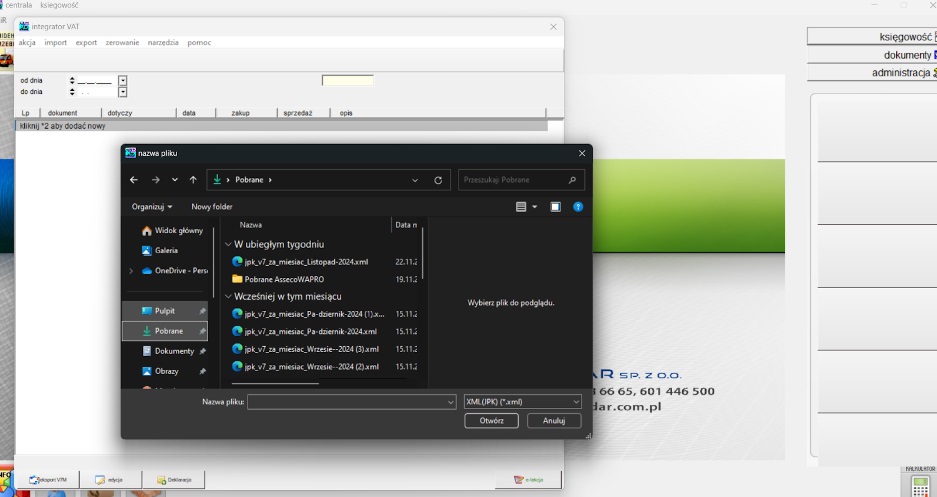
Task: Navigate up one folder level
Action: 193,180
